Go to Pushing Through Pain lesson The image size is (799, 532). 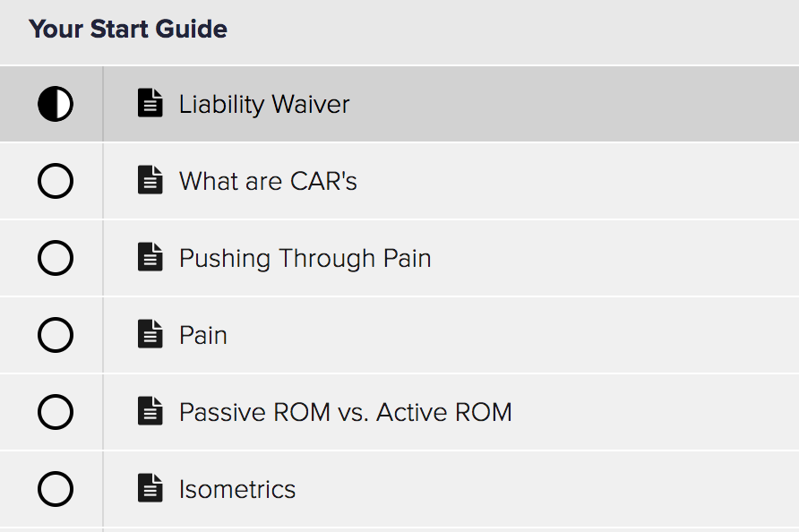pyautogui.click(x=305, y=258)
